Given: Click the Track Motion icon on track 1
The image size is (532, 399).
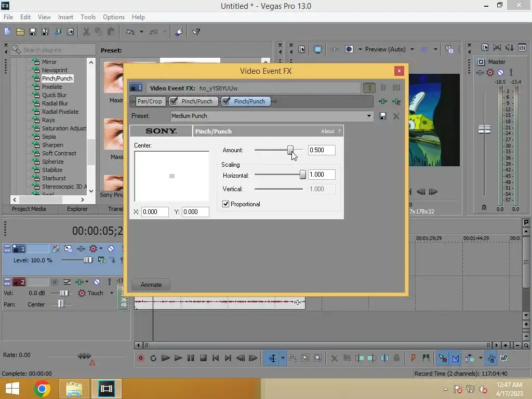Looking at the screenshot, I should click(68, 249).
